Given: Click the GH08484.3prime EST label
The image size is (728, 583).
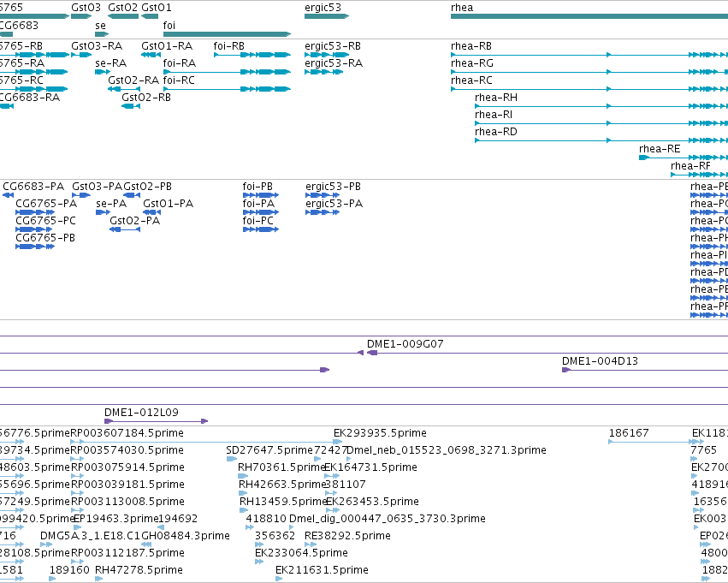Looking at the screenshot, I should click(x=186, y=536).
